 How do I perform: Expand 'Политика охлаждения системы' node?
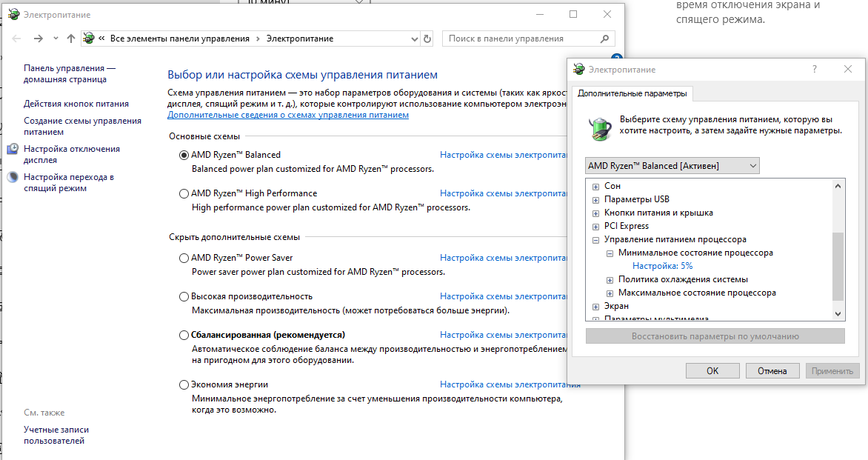click(610, 280)
